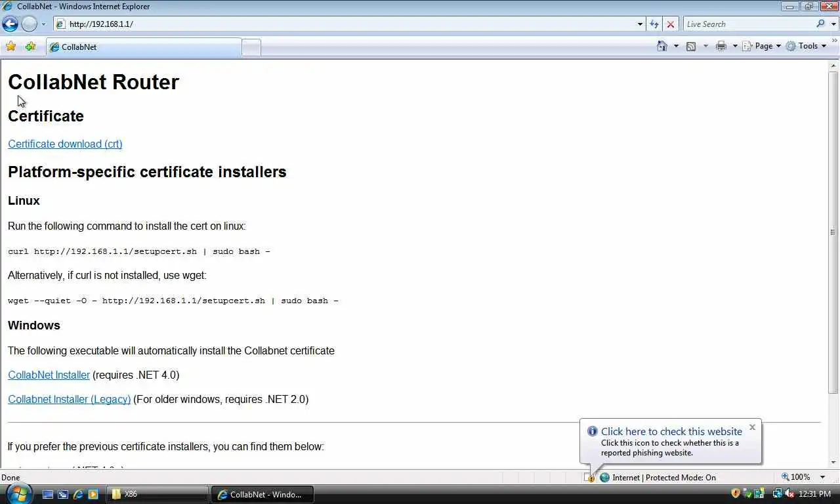Screen dimensions: 840x504
Task: Expand the toolbar overflow chevron
Action: pyautogui.click(x=834, y=42)
